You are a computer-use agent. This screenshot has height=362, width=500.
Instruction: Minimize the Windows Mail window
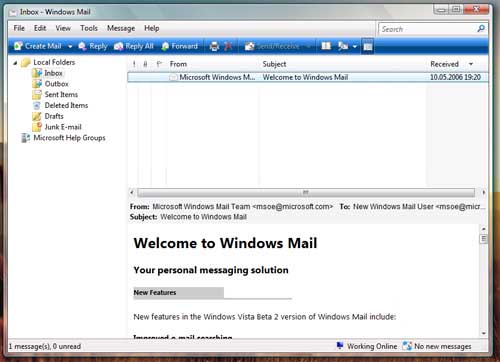pos(441,9)
